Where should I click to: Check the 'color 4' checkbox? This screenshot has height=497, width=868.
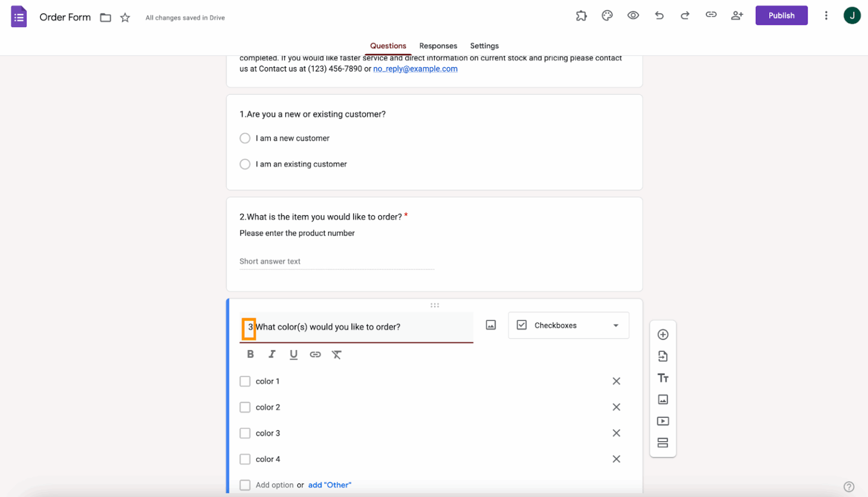pos(245,459)
